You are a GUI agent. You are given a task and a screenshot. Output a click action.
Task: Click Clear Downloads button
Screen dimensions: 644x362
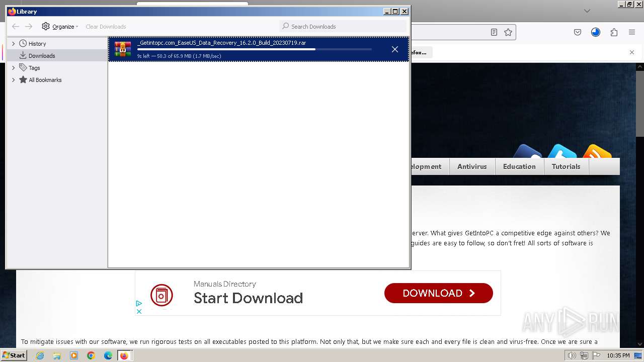pos(106,27)
